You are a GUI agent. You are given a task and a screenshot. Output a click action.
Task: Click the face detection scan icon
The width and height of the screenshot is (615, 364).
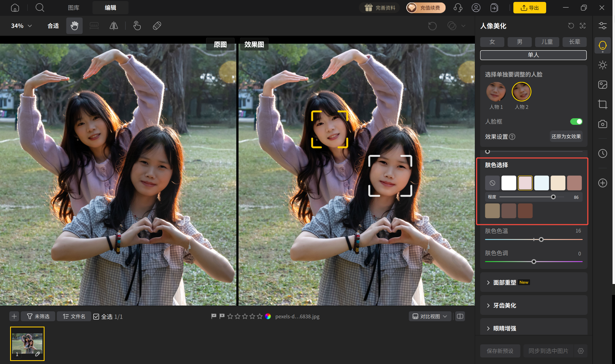(582, 26)
